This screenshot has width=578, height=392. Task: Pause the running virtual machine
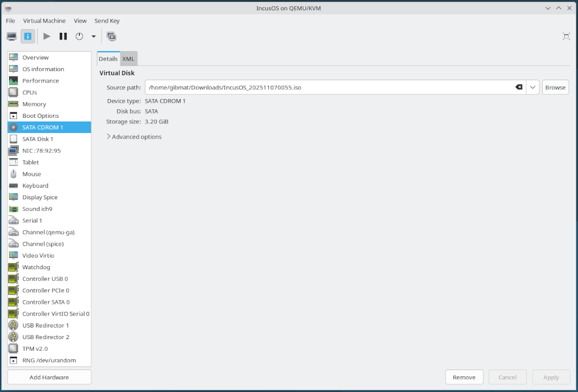coord(63,36)
